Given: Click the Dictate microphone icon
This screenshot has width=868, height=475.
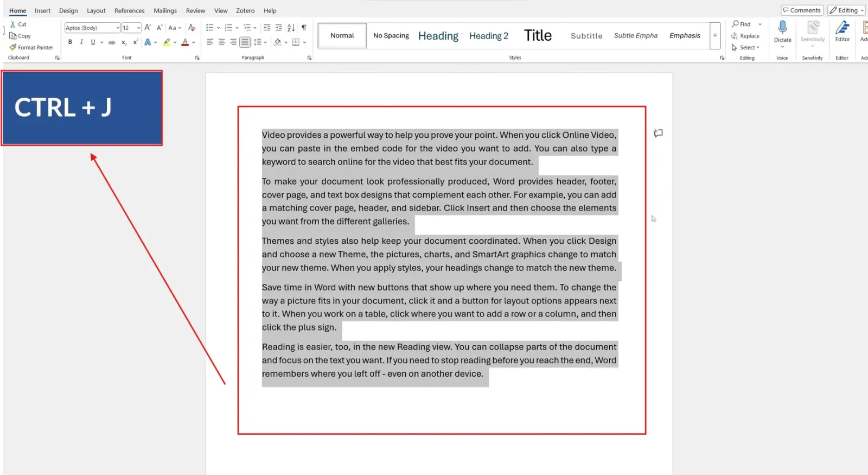Looking at the screenshot, I should click(x=782, y=28).
